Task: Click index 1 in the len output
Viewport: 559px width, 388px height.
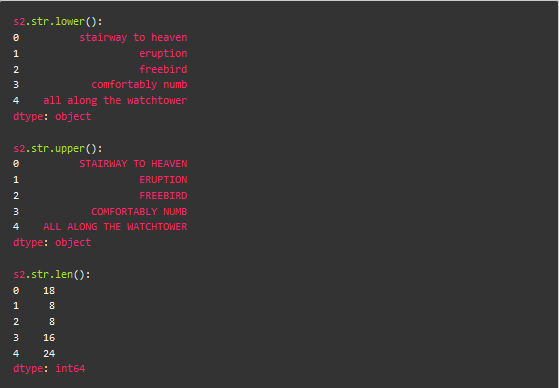Action: (x=16, y=306)
